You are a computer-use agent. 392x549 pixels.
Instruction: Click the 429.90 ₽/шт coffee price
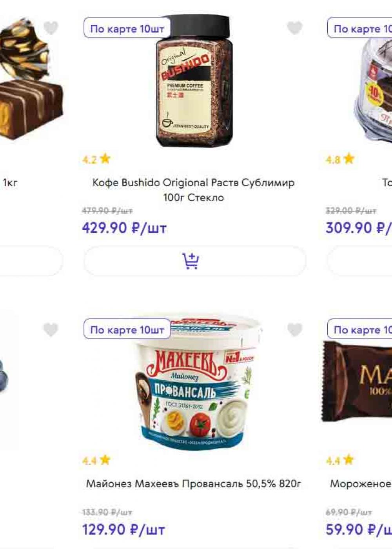click(125, 228)
